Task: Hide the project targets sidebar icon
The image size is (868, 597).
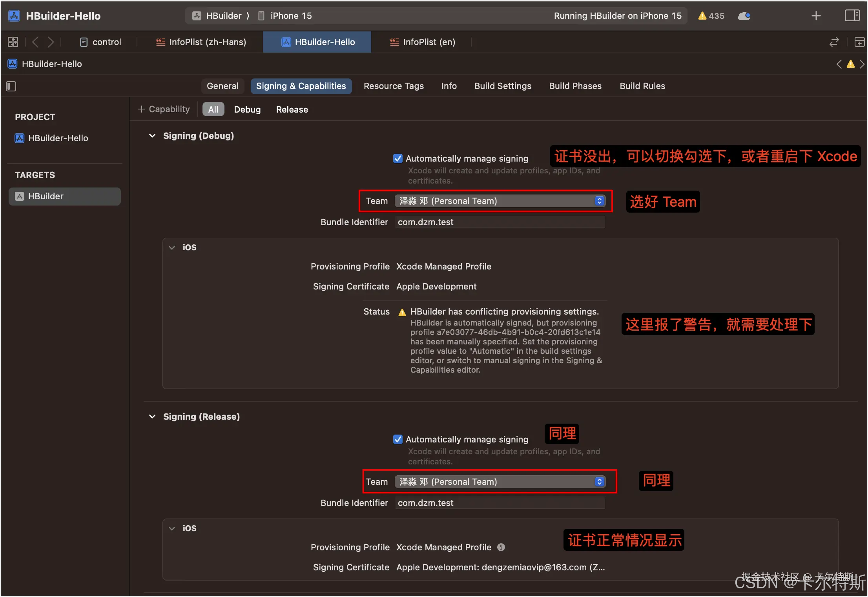Action: pyautogui.click(x=11, y=86)
